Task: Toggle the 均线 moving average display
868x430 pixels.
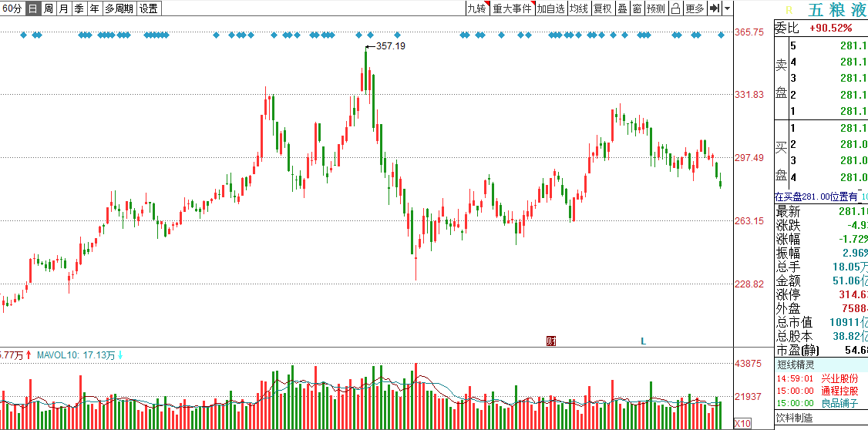Action: click(579, 8)
